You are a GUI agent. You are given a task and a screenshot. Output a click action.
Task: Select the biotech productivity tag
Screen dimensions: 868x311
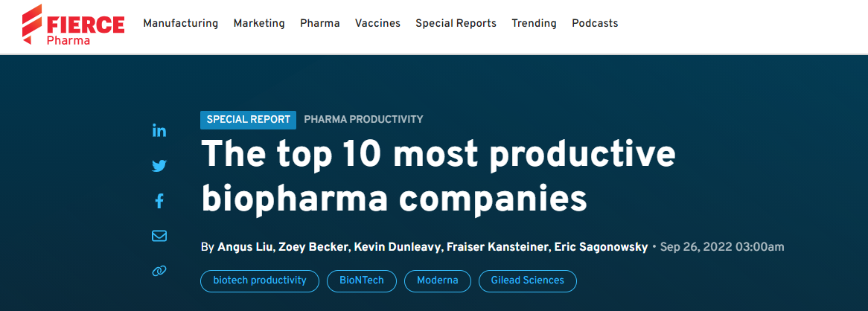(260, 280)
